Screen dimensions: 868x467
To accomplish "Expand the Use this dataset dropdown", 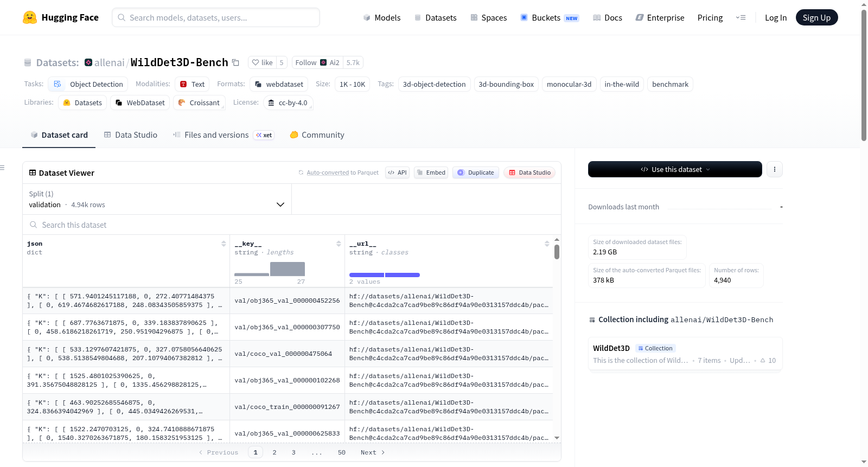I will [x=675, y=169].
